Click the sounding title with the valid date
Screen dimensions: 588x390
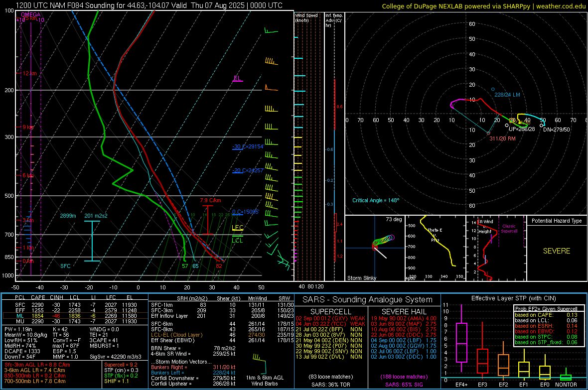[149, 5]
